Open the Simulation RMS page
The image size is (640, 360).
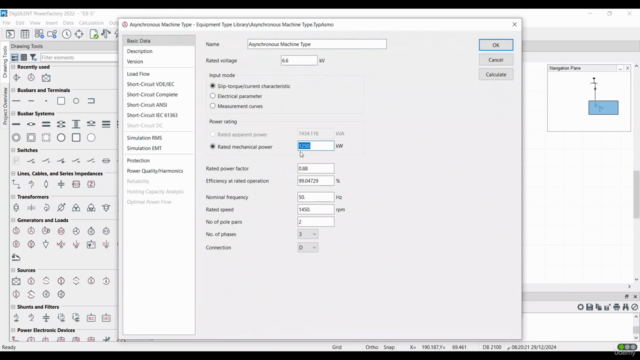tap(144, 138)
